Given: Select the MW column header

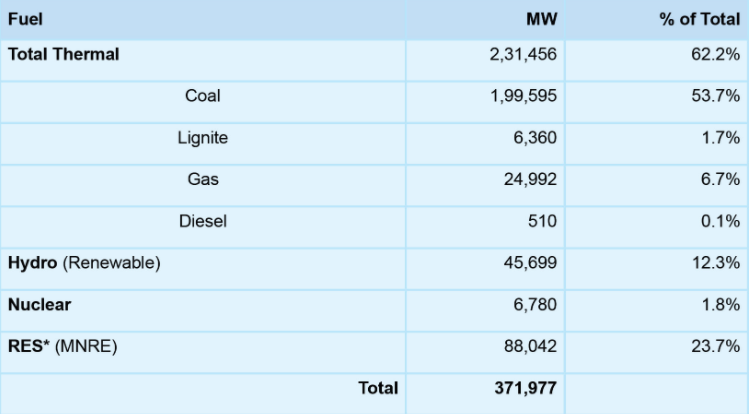Looking at the screenshot, I should tap(541, 19).
